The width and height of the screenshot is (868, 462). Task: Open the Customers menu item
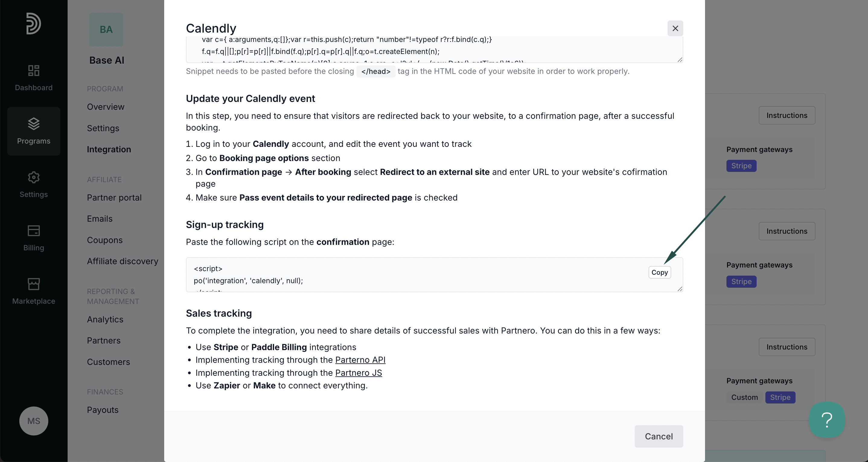pyautogui.click(x=109, y=362)
